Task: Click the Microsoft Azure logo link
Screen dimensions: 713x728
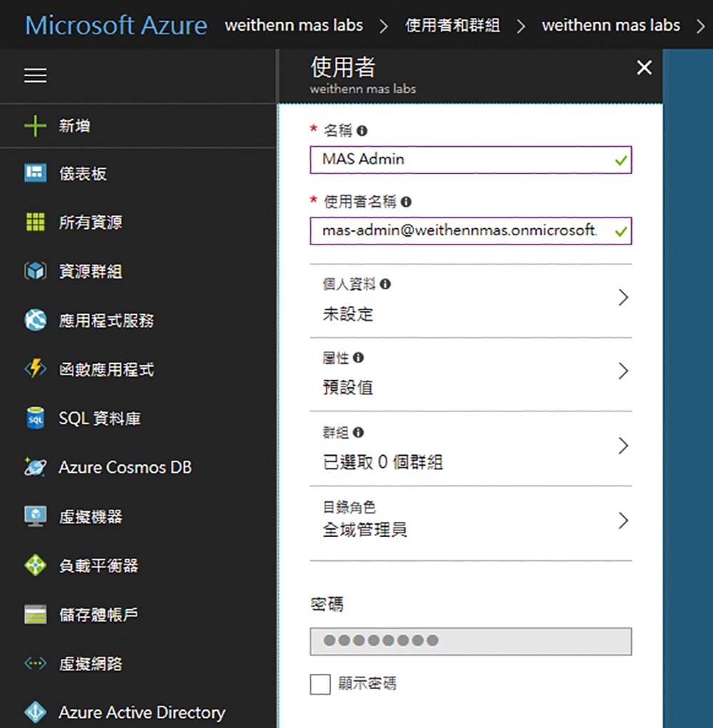Action: point(116,25)
